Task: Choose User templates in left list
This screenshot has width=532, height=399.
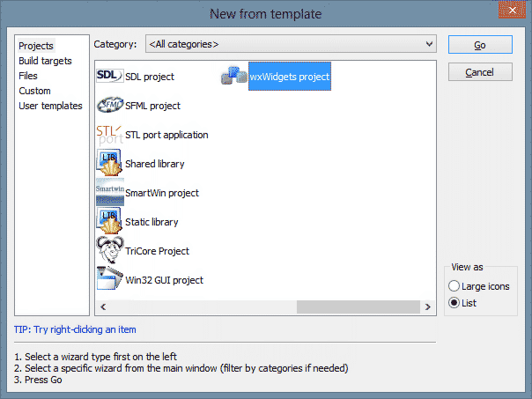Action: [x=50, y=106]
